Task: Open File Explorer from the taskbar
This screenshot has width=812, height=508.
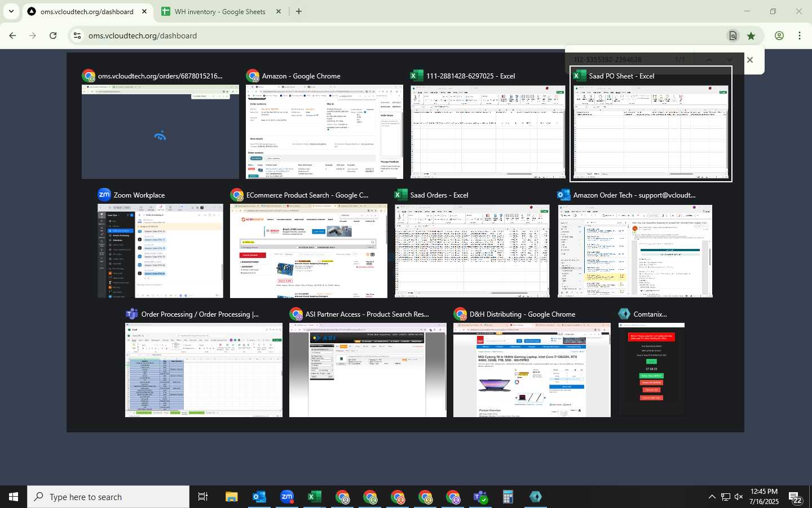Action: click(232, 497)
